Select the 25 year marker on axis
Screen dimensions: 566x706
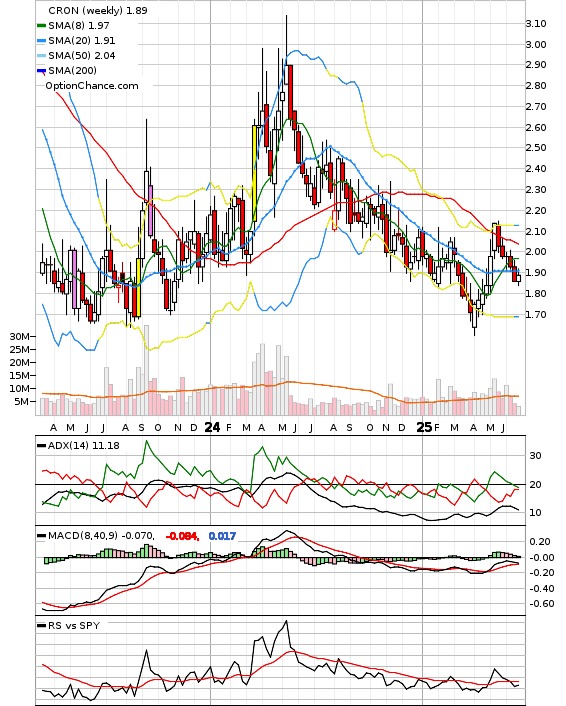point(424,427)
